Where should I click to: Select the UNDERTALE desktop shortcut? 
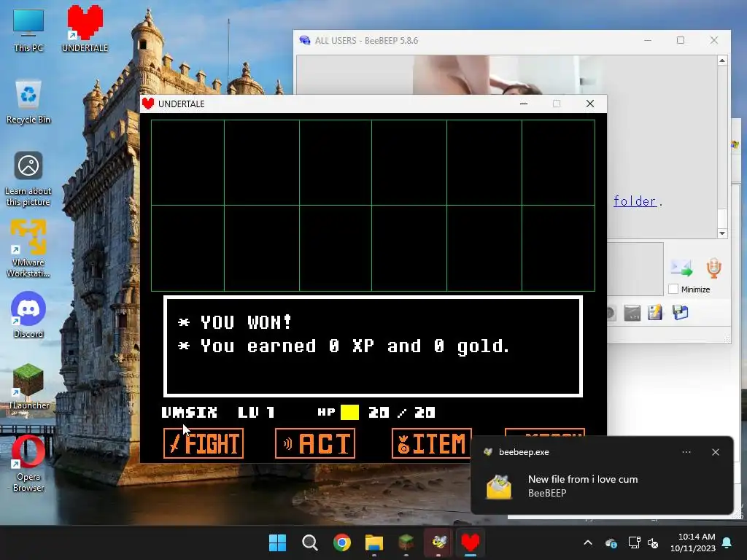pyautogui.click(x=85, y=28)
